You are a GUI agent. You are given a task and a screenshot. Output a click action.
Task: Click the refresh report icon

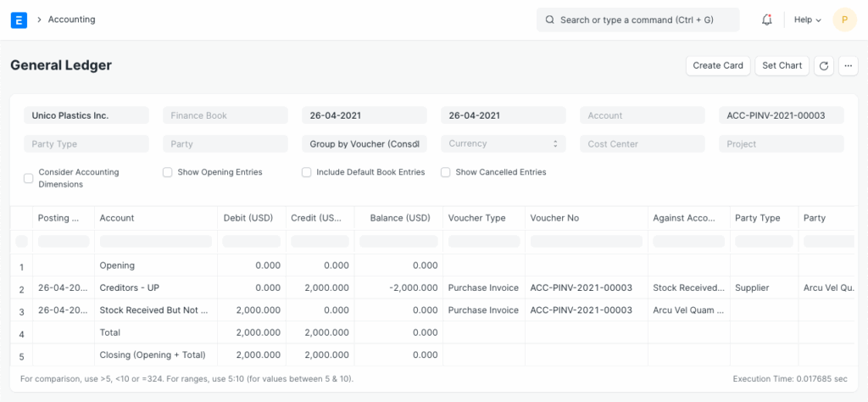point(823,65)
